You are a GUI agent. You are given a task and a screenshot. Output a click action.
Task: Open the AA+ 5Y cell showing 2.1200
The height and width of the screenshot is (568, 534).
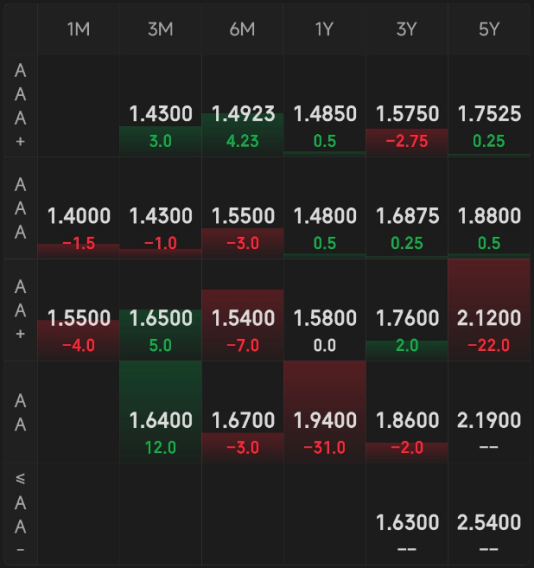(489, 310)
